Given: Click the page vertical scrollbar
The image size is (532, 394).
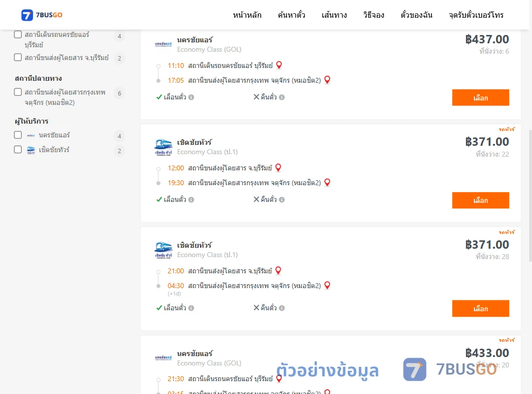Looking at the screenshot, I should 531,196.
